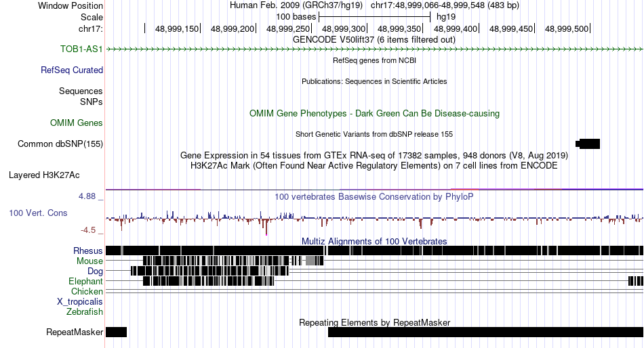Click the TOB1-AS1 gene label
Image resolution: width=644 pixels, height=348 pixels.
tap(81, 49)
